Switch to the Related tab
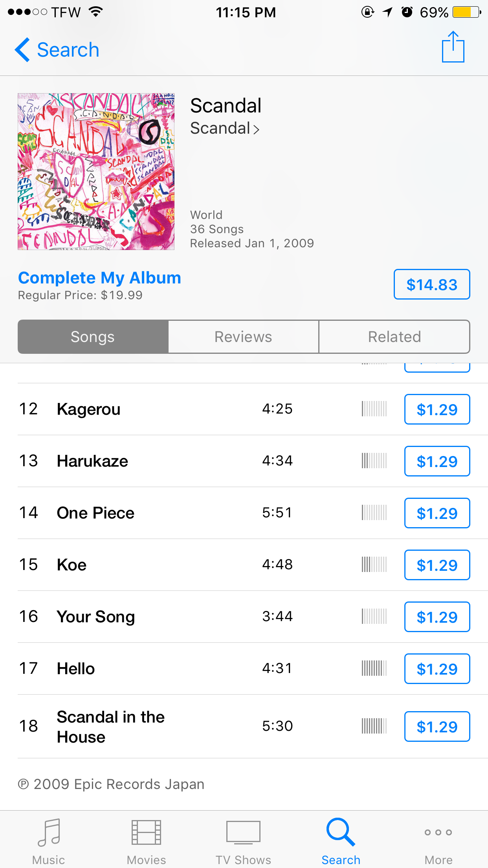This screenshot has height=868, width=488. (x=394, y=337)
